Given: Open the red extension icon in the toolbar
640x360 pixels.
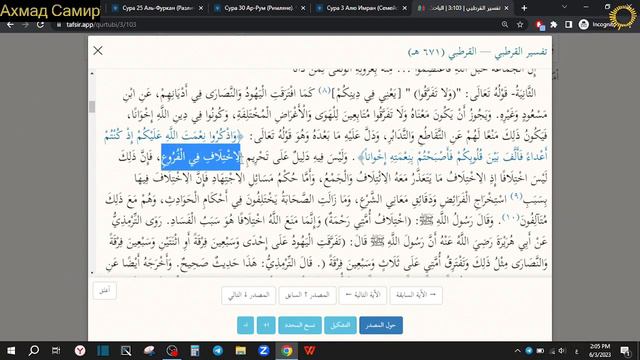Looking at the screenshot, I should click(x=540, y=25).
